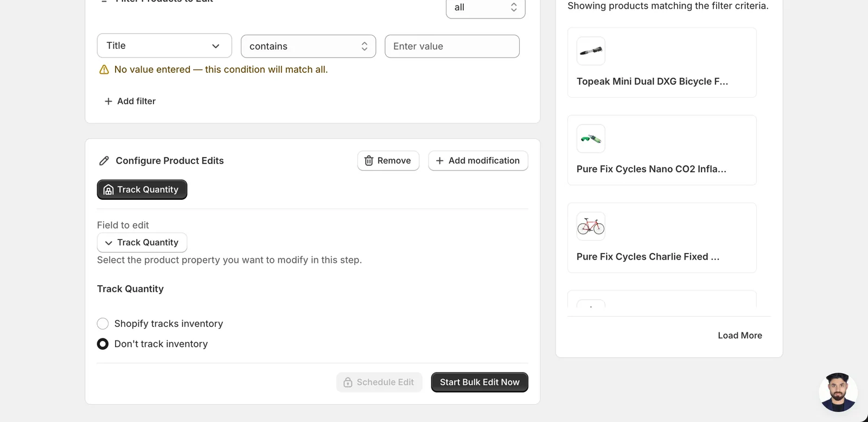Click Topeak Mini Dual DXG Bicycle product title
Viewport: 868px width, 422px height.
click(652, 81)
